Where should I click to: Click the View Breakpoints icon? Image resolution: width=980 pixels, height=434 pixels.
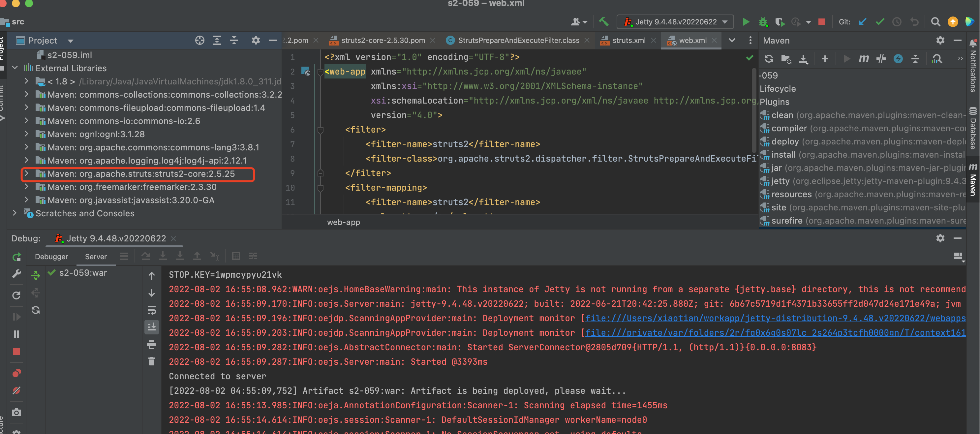pyautogui.click(x=16, y=373)
